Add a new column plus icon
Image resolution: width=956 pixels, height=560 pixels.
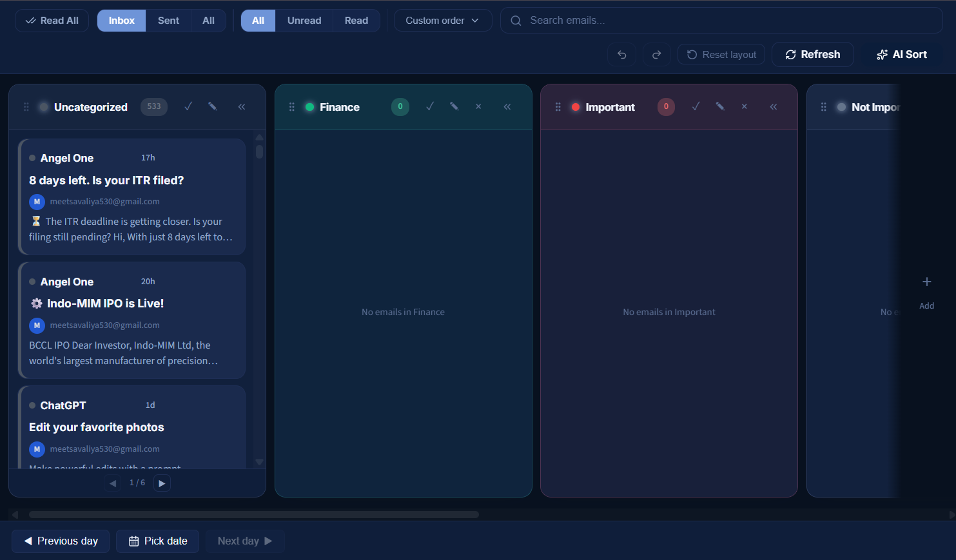tap(926, 282)
